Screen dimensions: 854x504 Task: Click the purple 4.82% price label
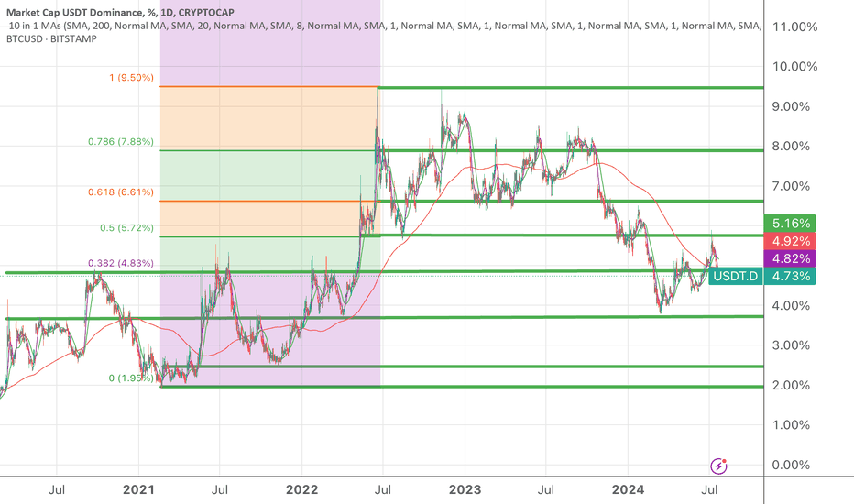click(790, 258)
